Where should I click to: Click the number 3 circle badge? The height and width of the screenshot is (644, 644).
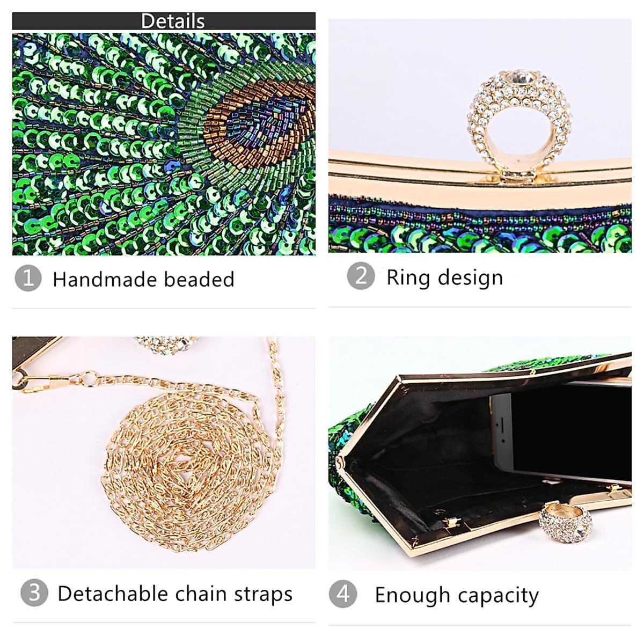[x=34, y=593]
